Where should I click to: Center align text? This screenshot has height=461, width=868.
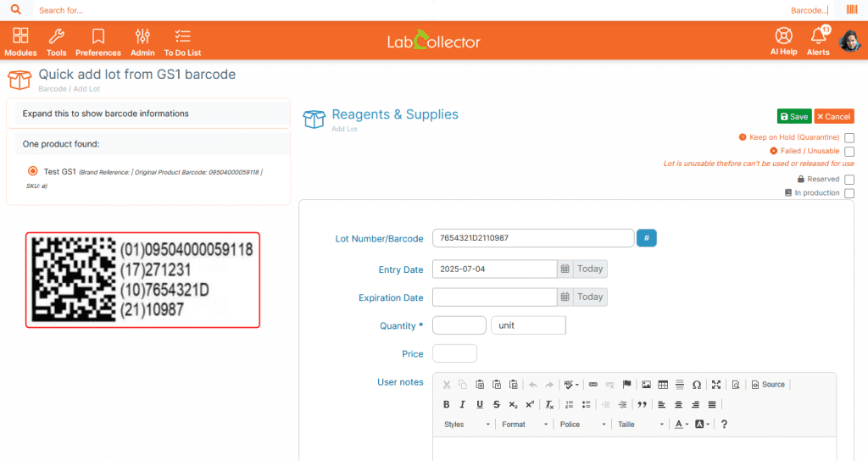678,404
